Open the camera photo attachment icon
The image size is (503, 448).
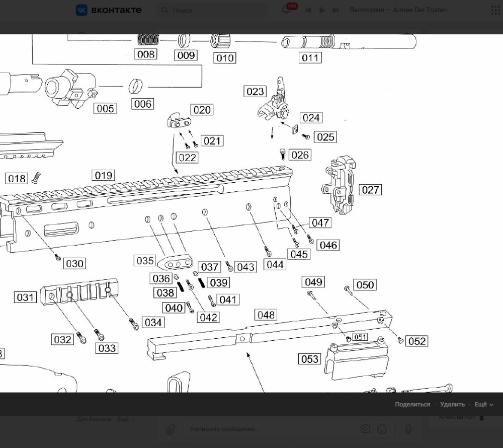tap(365, 429)
